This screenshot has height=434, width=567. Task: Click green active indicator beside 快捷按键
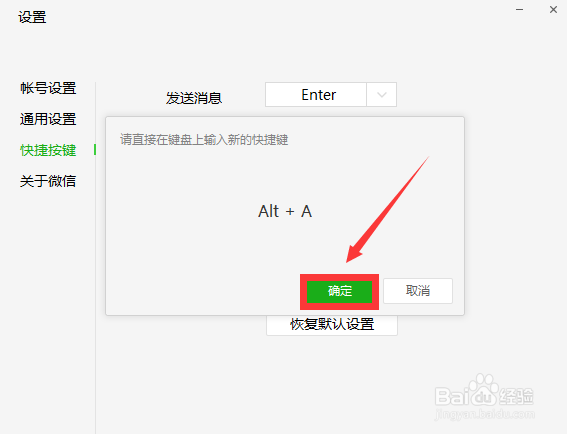pyautogui.click(x=95, y=150)
